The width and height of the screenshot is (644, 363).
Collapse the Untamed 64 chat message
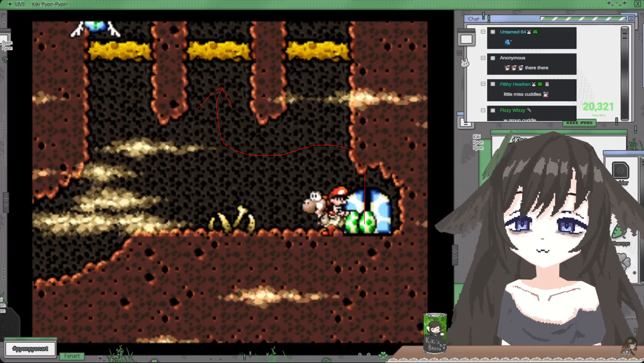point(483,32)
